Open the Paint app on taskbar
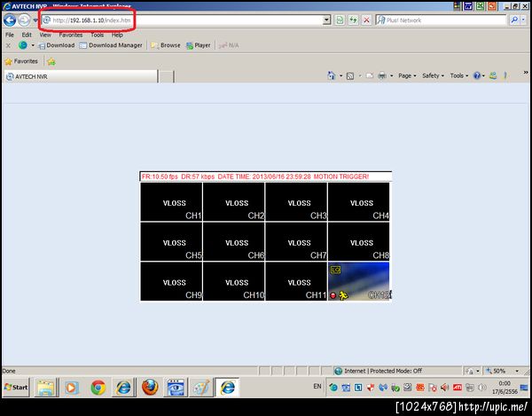The width and height of the screenshot is (532, 416). click(x=201, y=388)
